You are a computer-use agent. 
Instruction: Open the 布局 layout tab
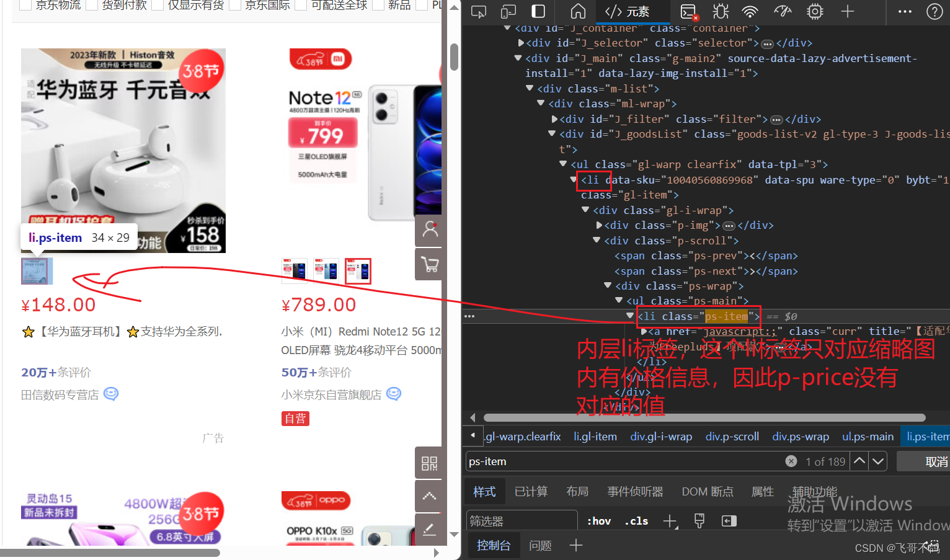pos(577,492)
